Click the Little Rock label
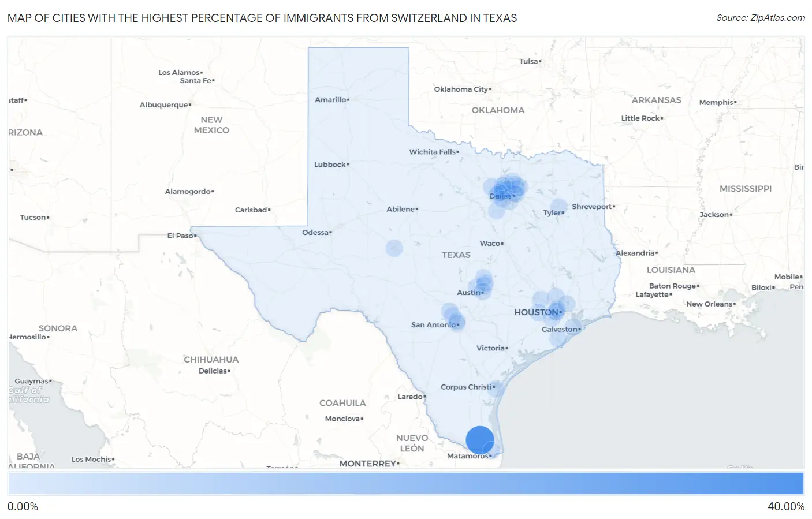 click(x=640, y=118)
